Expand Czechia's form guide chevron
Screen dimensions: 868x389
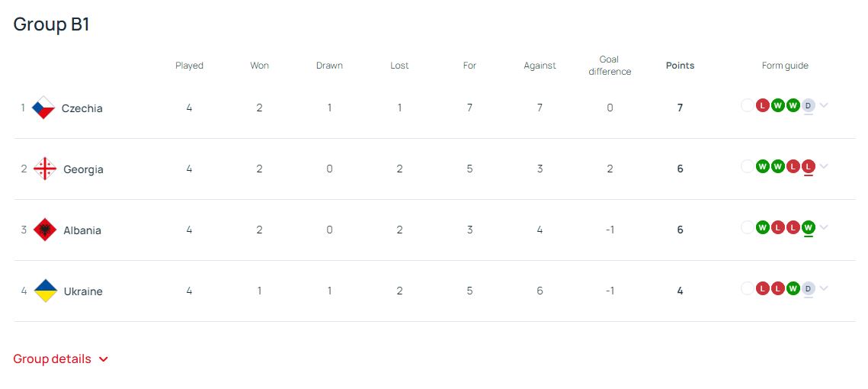pyautogui.click(x=824, y=105)
